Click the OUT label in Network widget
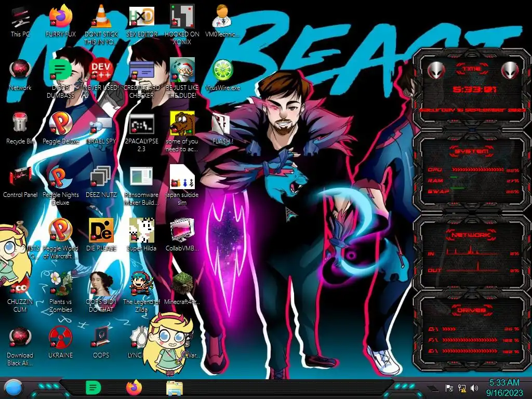The width and height of the screenshot is (532, 399). pos(435,270)
